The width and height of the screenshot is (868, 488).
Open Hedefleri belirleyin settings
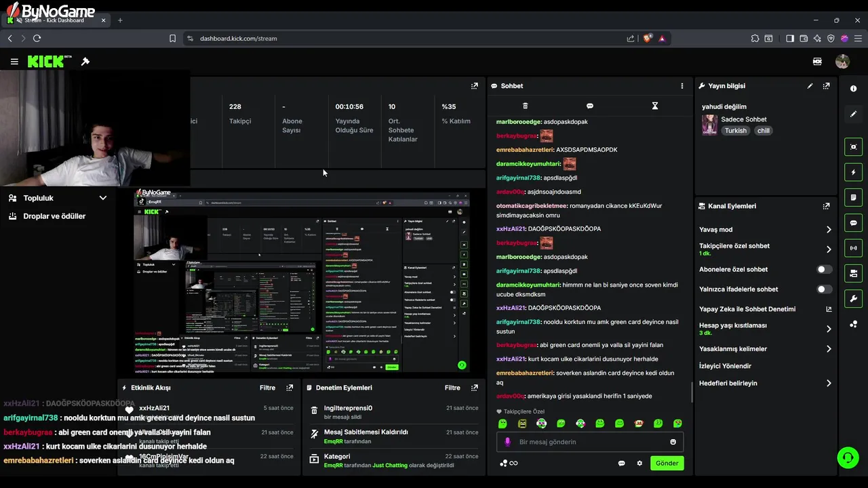(x=766, y=383)
